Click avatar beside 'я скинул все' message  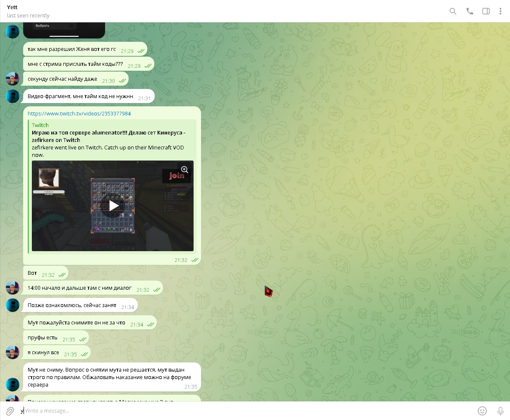12,353
